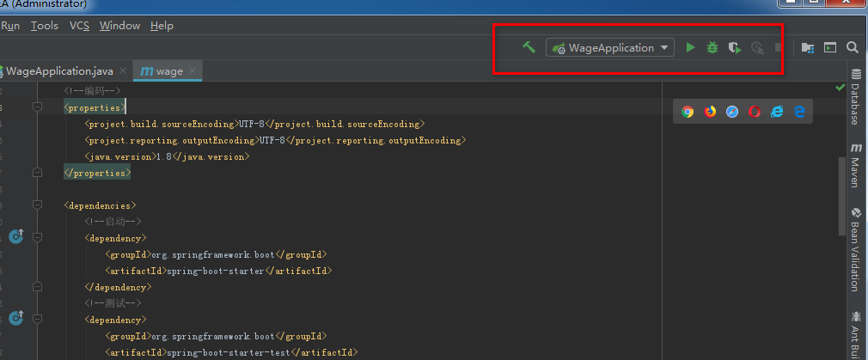Viewport: 868px width, 360px height.
Task: Open the Run menu
Action: pyautogui.click(x=10, y=26)
